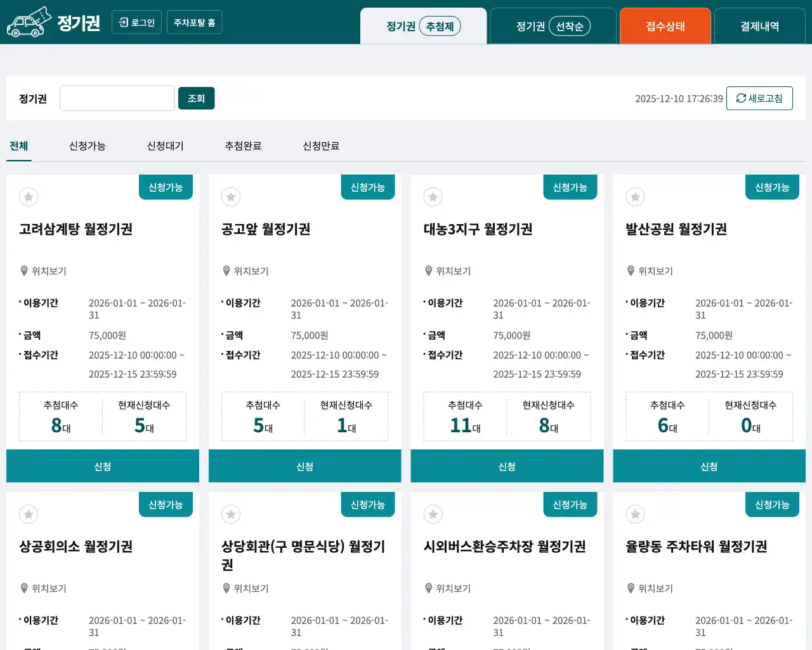Image resolution: width=812 pixels, height=650 pixels.
Task: Click inside the 정기권 search input field
Action: (x=117, y=98)
